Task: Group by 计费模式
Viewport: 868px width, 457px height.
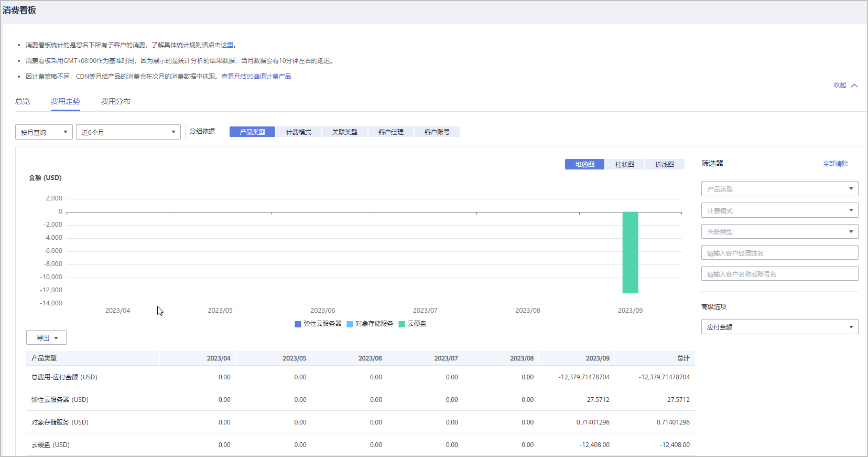Action: (x=298, y=132)
